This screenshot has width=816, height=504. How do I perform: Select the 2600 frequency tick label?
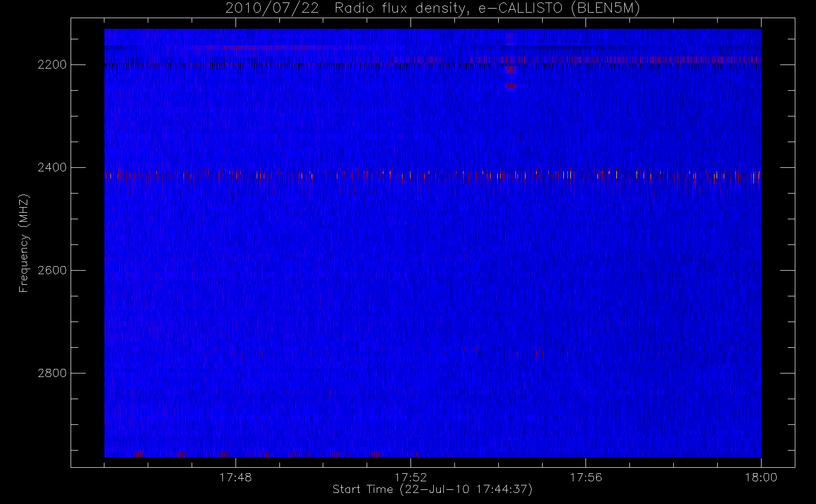click(x=52, y=270)
